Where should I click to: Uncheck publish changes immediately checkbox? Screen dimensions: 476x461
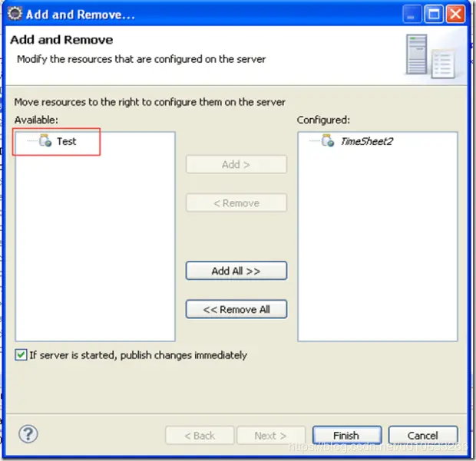click(x=21, y=354)
